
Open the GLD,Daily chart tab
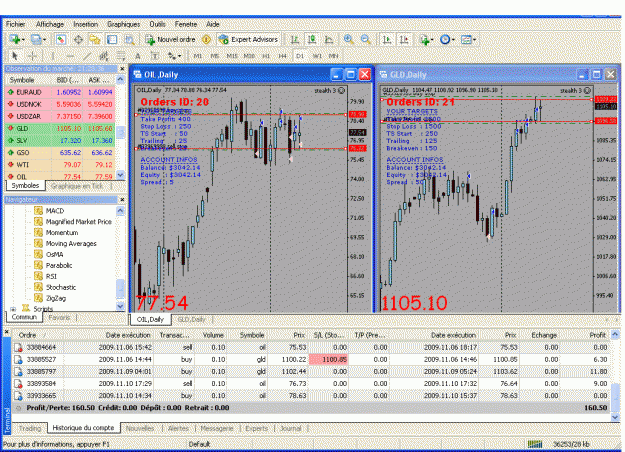point(191,319)
